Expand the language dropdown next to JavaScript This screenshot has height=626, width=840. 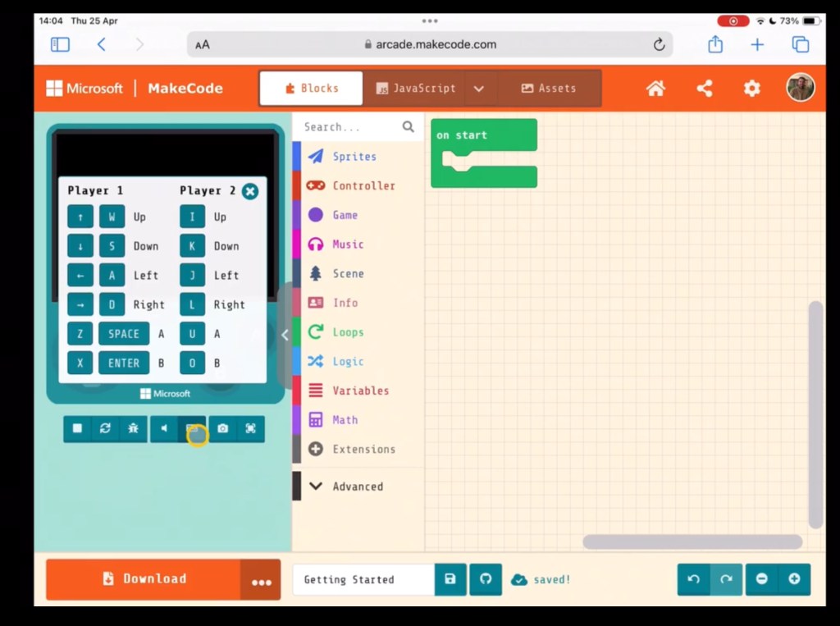tap(479, 89)
